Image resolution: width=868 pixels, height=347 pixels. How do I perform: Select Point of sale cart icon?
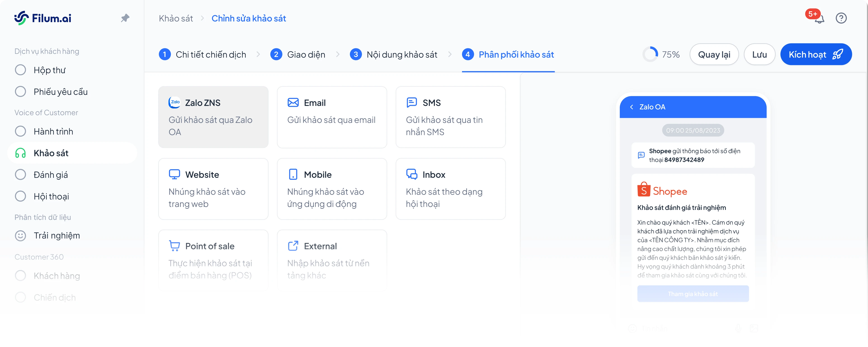(x=174, y=246)
